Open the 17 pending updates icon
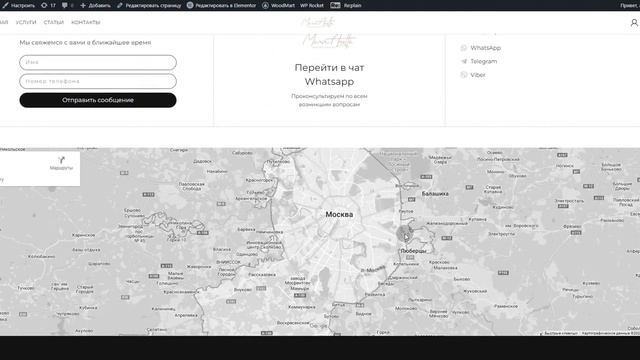This screenshot has height=360, width=640. pos(48,5)
